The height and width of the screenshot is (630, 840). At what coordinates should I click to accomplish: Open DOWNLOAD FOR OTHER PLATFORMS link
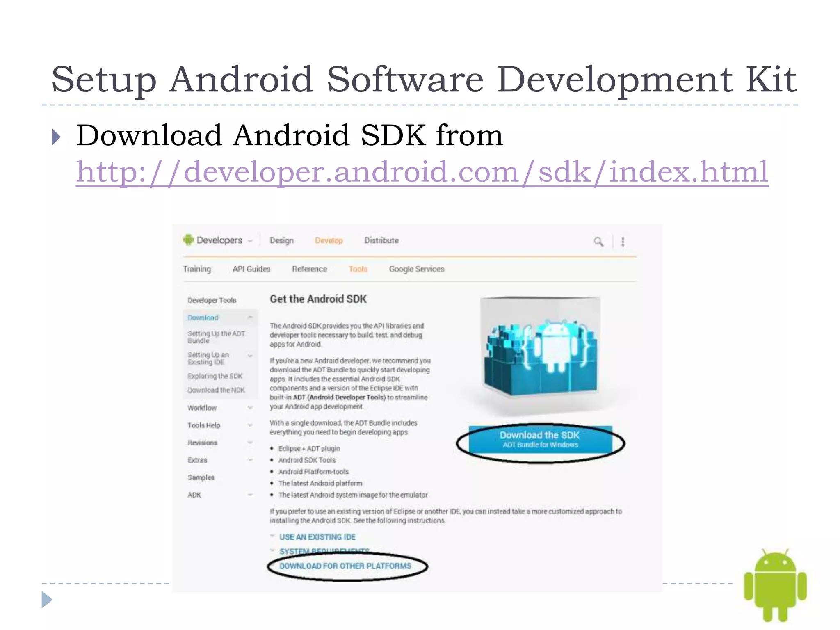(x=345, y=566)
